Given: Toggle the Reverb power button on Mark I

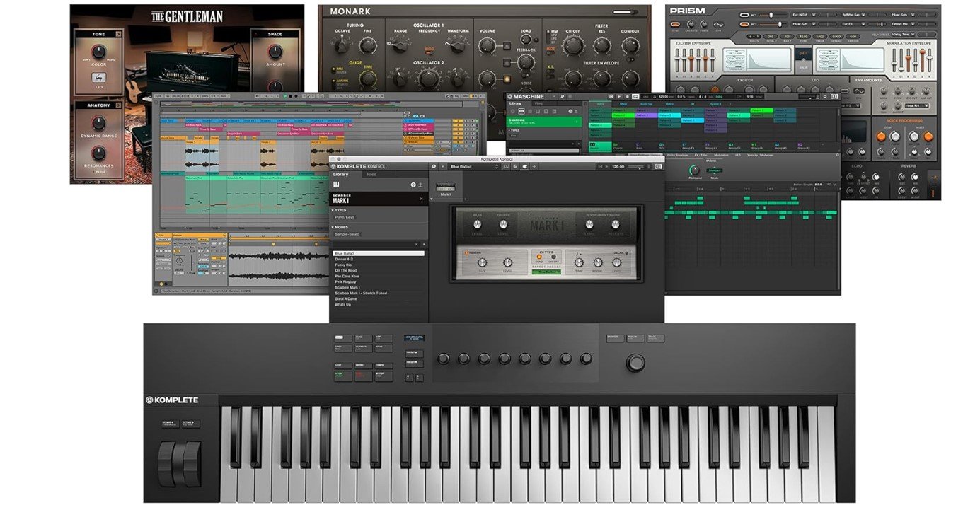Looking at the screenshot, I should [466, 252].
